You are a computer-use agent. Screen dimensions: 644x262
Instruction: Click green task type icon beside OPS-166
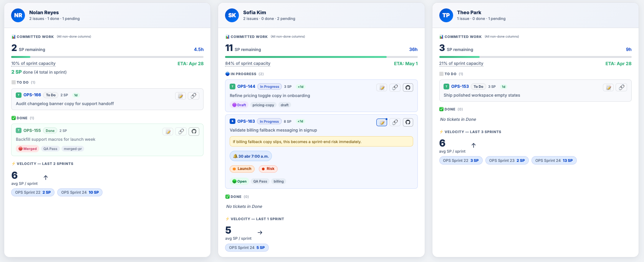coord(18,95)
